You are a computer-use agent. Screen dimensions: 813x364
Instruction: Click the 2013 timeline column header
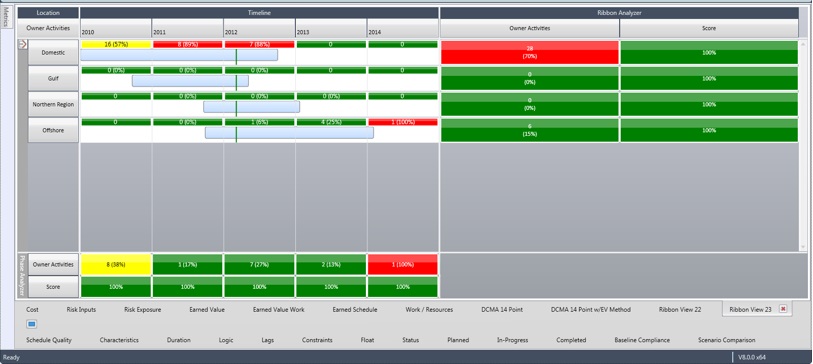[331, 29]
